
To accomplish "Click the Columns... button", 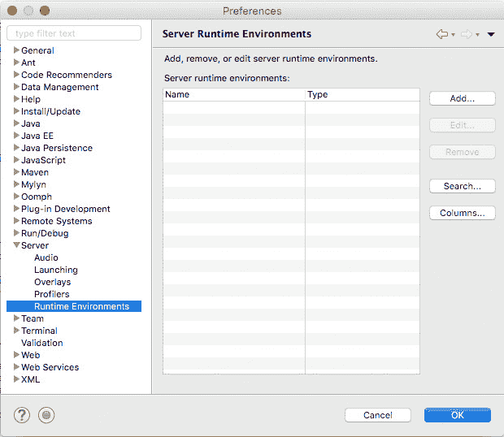I will click(462, 213).
